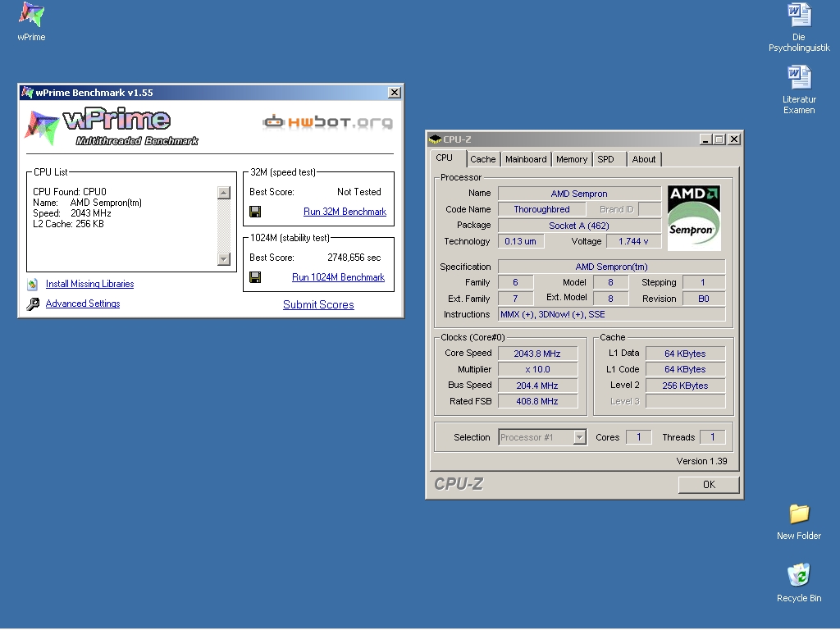The height and width of the screenshot is (630, 840).
Task: Click the Bus Speed value 204.4 MHz
Action: coord(537,386)
